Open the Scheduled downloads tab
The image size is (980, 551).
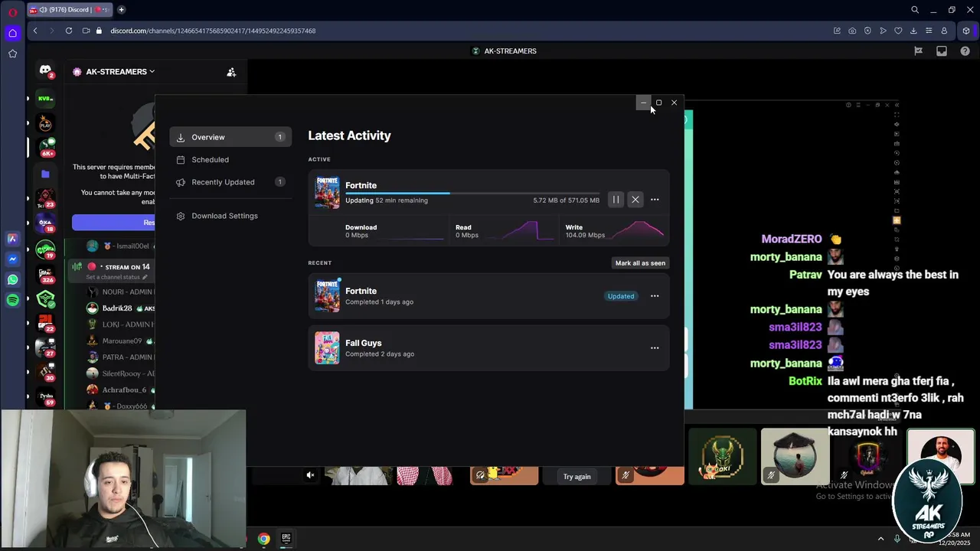pos(230,160)
